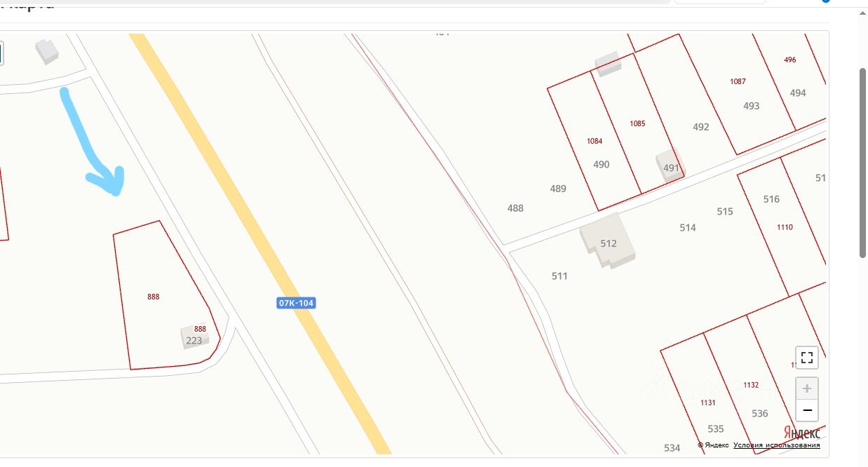Click plot number 488 label
868x467 pixels.
(515, 208)
